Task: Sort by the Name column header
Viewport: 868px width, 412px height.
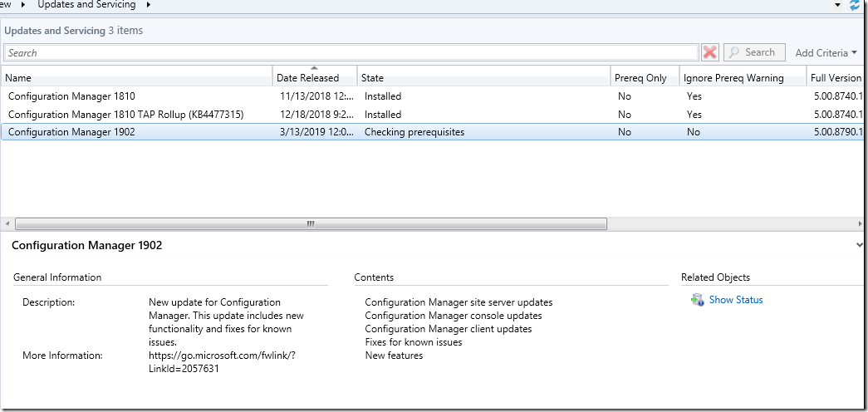Action: click(137, 77)
